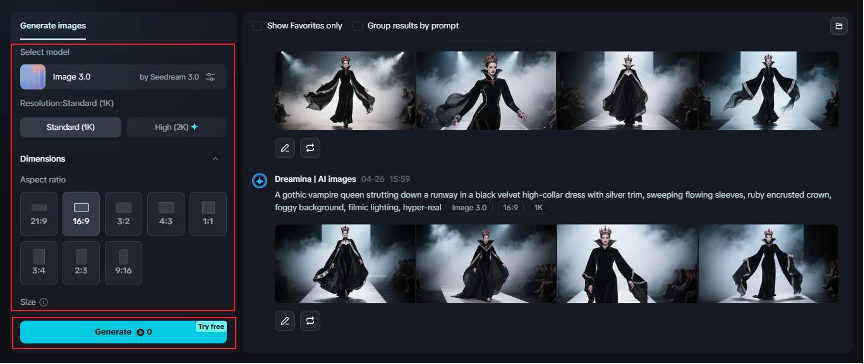Click the sparkle icon on High (2K)
Screen dimensions: 864x364
(195, 127)
